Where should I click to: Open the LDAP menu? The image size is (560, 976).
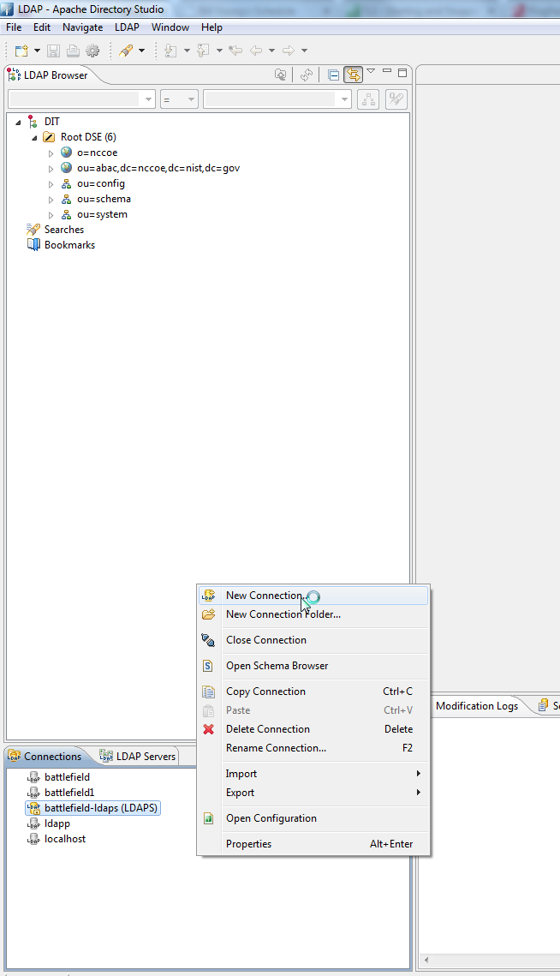[x=127, y=27]
